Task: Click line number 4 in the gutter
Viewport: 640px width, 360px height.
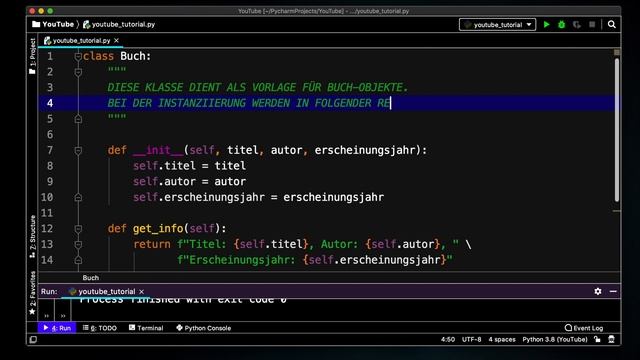Action: pyautogui.click(x=50, y=103)
